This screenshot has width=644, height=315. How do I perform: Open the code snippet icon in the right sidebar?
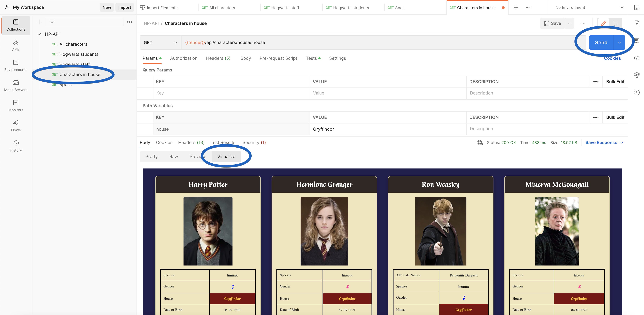(x=637, y=58)
